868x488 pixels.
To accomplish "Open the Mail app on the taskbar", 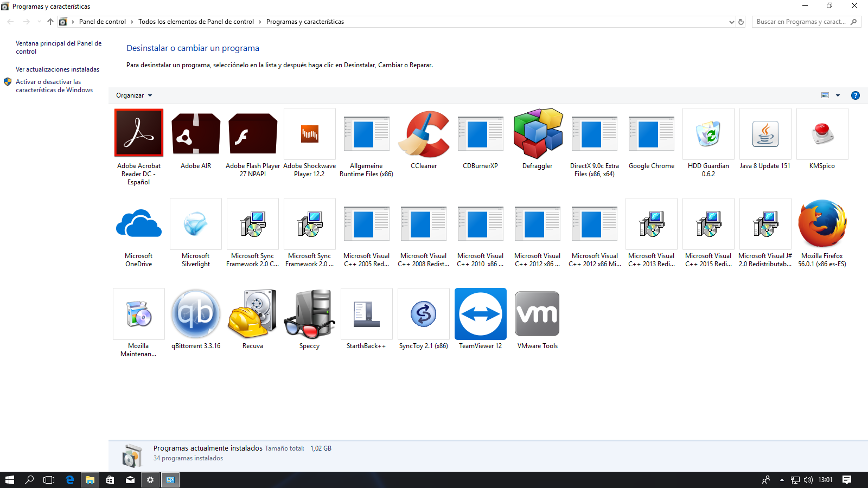I will point(130,480).
